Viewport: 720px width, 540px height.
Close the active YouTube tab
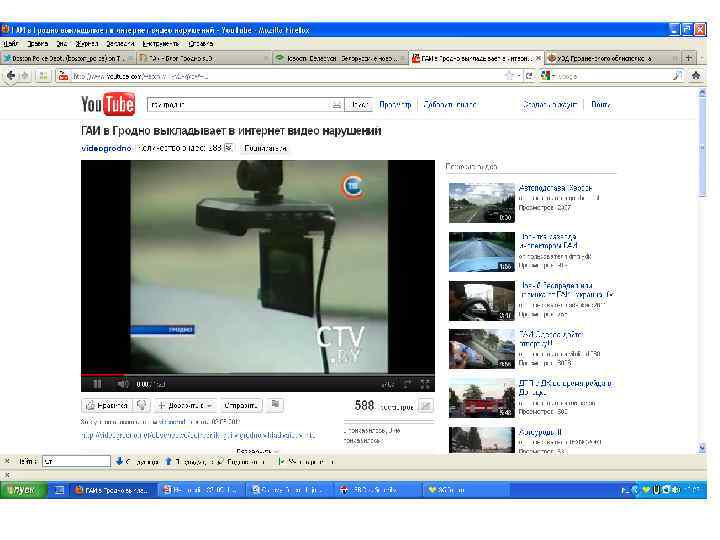pos(538,58)
